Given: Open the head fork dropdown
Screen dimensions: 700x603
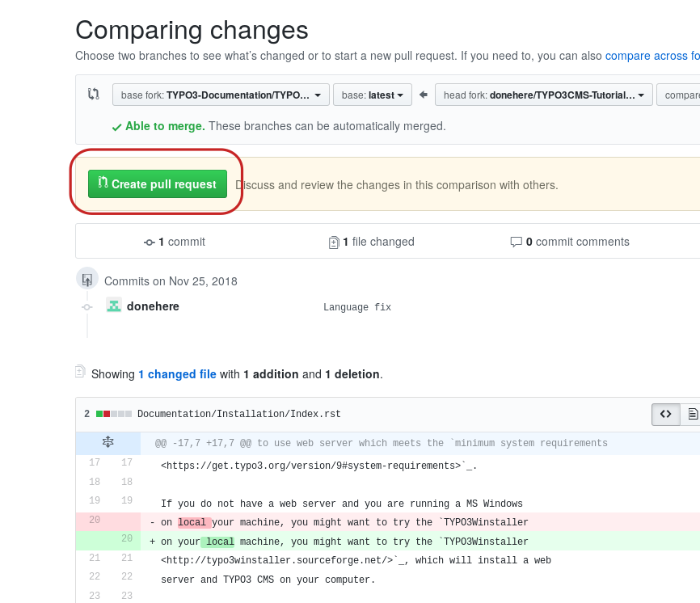Looking at the screenshot, I should 543,95.
